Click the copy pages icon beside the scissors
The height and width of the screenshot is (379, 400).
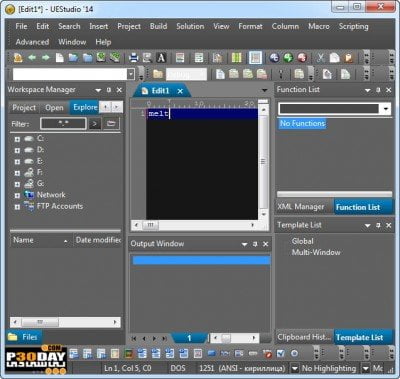pyautogui.click(x=334, y=58)
